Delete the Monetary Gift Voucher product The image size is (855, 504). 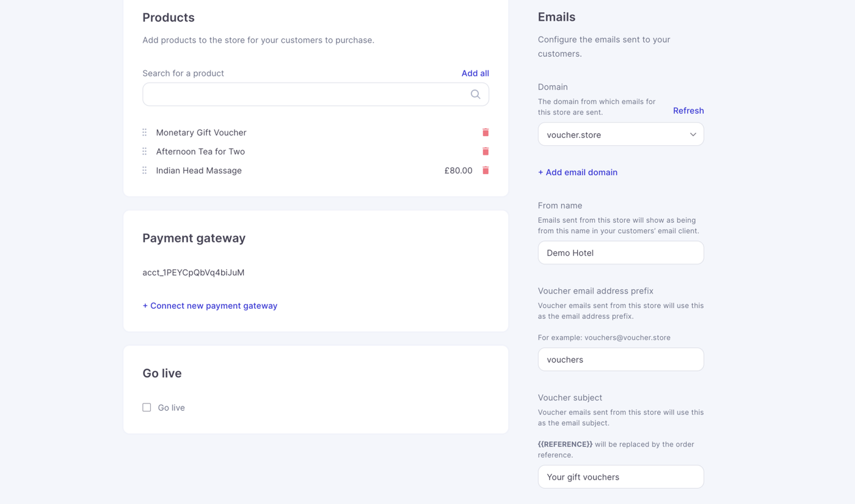486,132
